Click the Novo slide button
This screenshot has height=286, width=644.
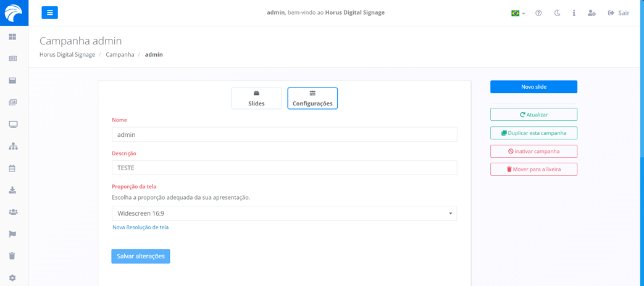point(533,87)
